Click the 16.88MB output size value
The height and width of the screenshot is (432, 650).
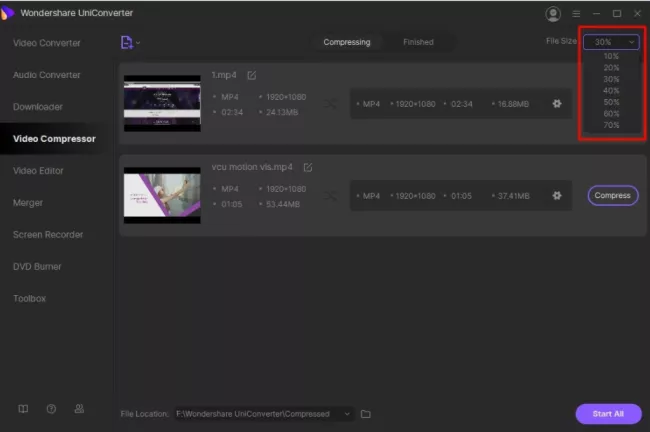513,104
